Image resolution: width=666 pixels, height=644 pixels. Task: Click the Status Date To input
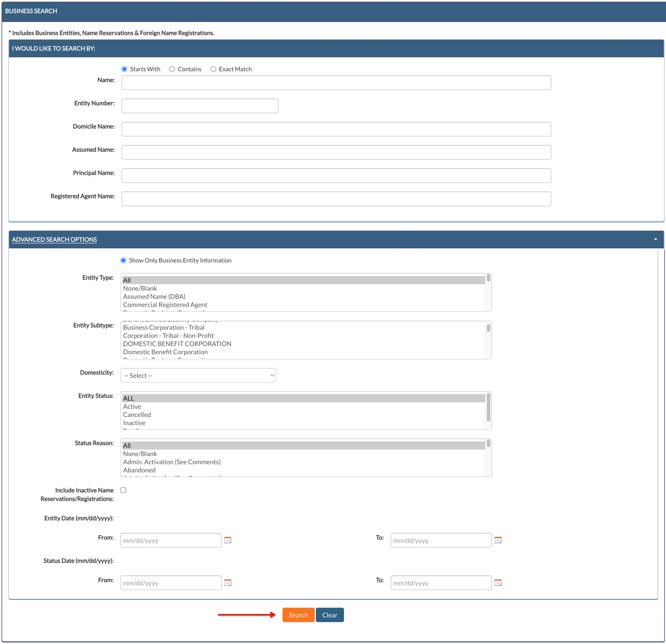441,583
